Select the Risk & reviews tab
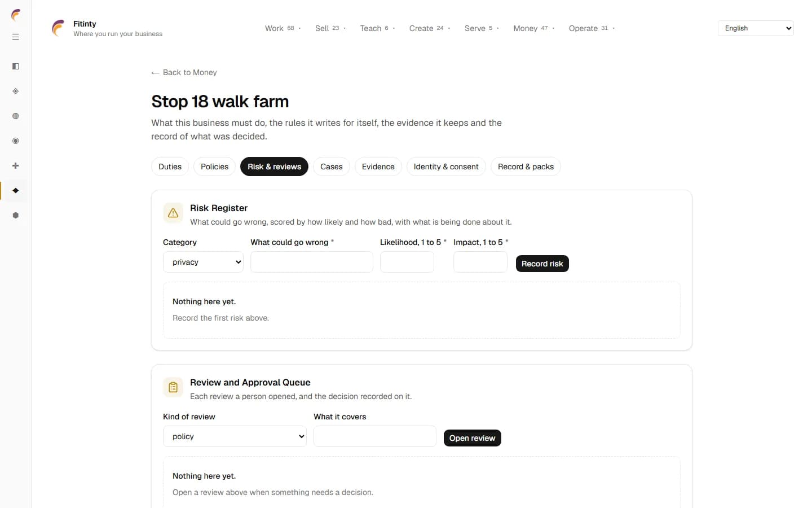Viewport: 812px width, 508px height. (x=274, y=167)
